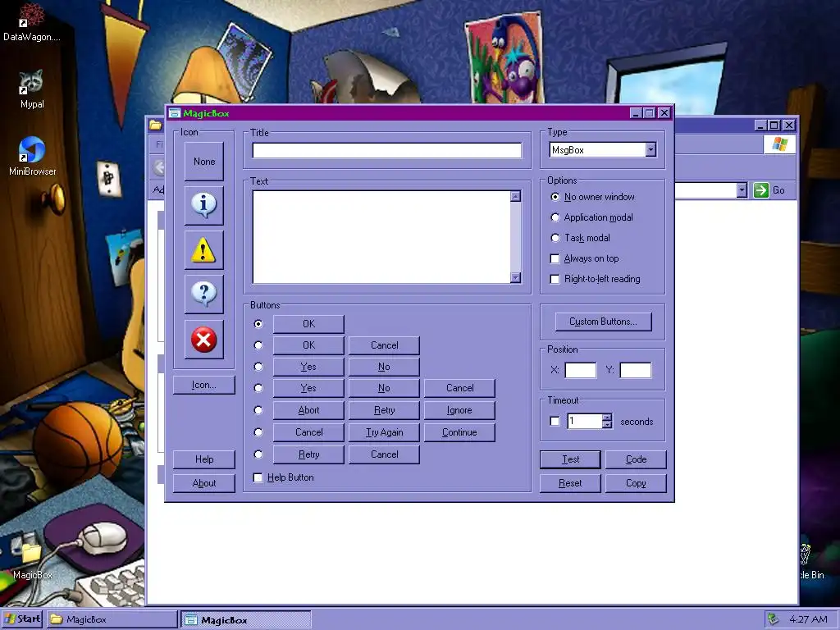The width and height of the screenshot is (840, 630).
Task: Click the Help button
Action: [x=204, y=459]
